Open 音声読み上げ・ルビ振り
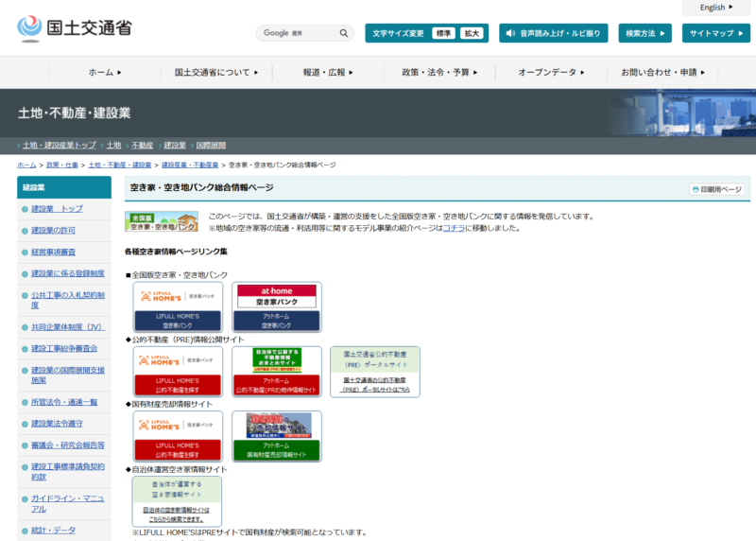 (553, 33)
